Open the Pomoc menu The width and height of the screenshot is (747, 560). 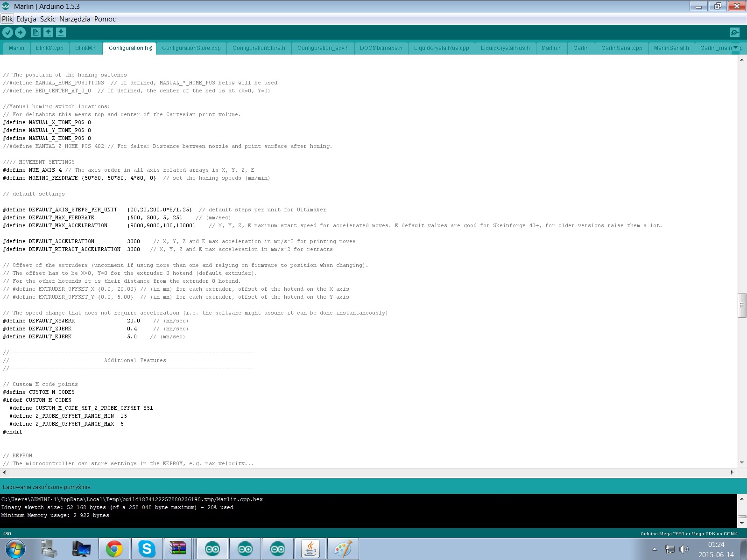pos(105,19)
